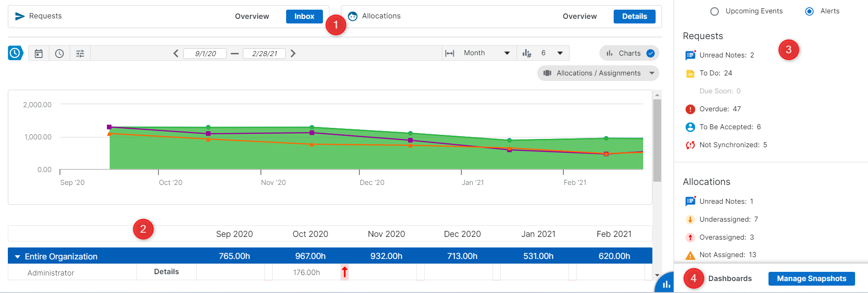
Task: Toggle the Charts display checkmark
Action: [651, 53]
